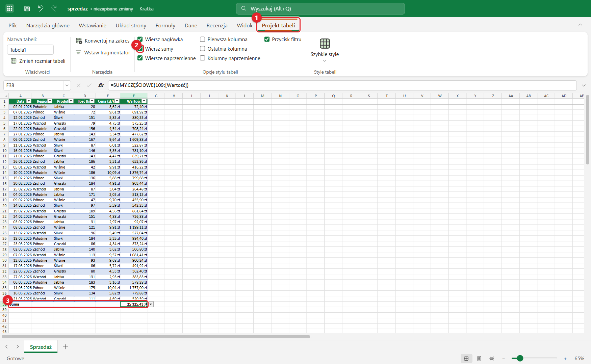Open the Formuły ribbon tab
The image size is (591, 364).
click(165, 25)
